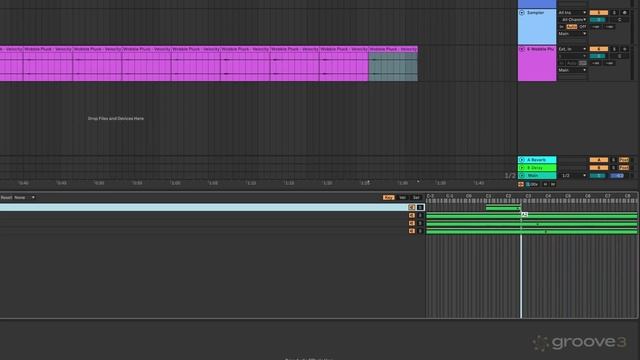Solo the Sampler track

(614, 13)
